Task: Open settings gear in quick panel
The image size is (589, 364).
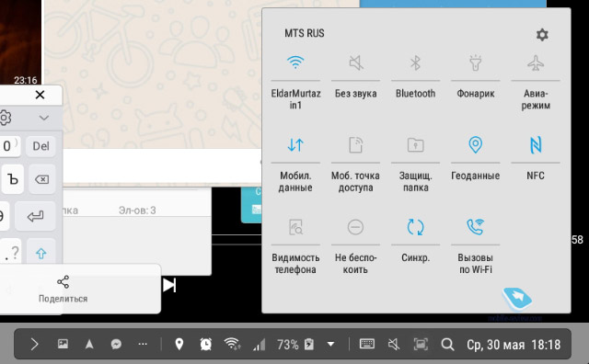Action: point(542,35)
